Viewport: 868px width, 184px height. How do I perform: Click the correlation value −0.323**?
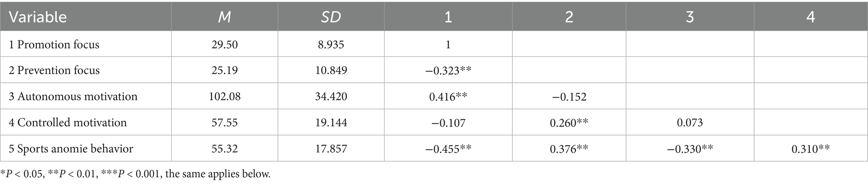448,70
